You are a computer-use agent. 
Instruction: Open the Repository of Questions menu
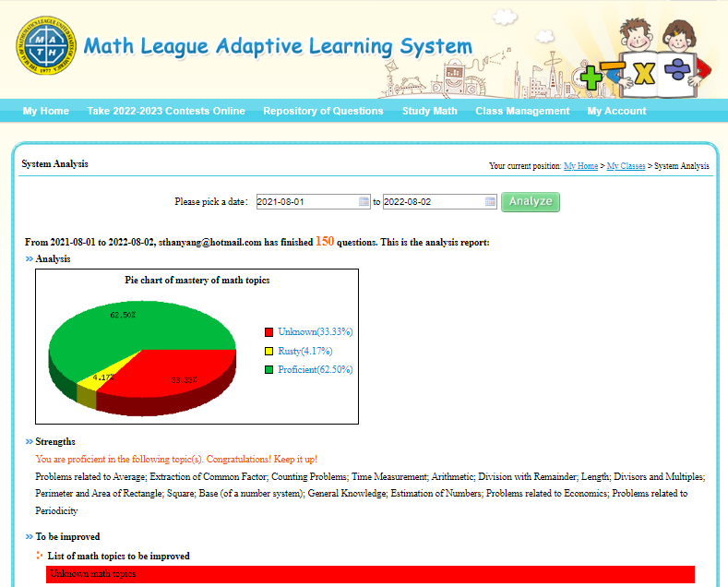click(x=323, y=111)
